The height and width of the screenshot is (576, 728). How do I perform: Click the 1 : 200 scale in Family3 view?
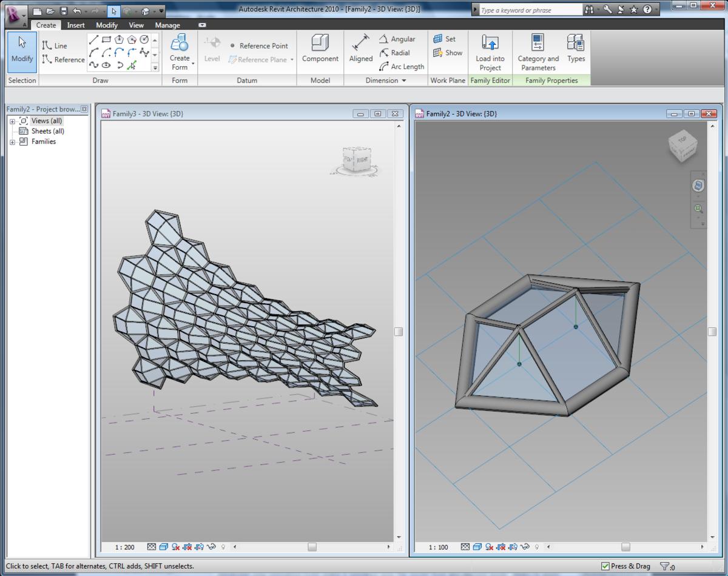tap(124, 547)
